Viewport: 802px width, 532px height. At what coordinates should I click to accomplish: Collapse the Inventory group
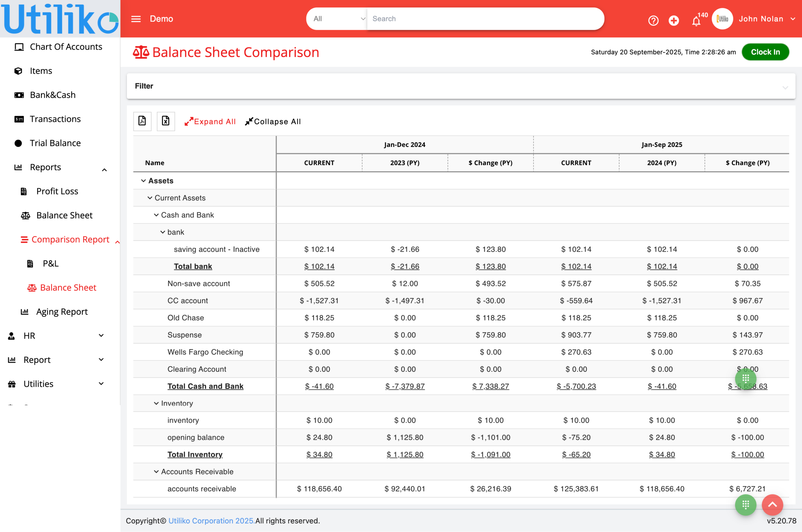[156, 403]
